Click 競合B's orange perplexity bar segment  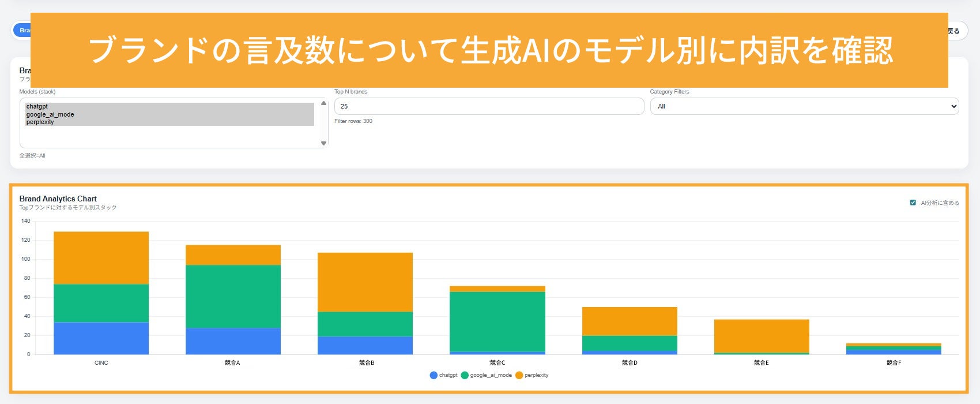pos(365,282)
